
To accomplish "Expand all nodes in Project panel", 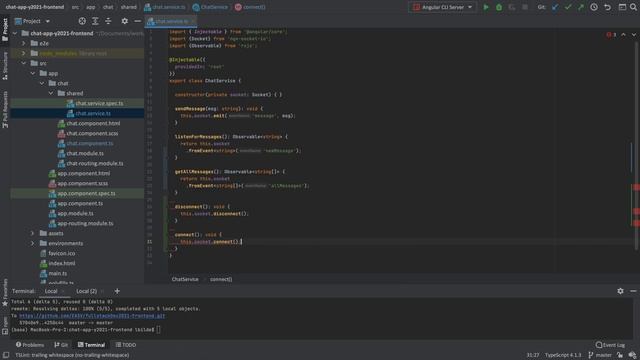I will point(95,21).
